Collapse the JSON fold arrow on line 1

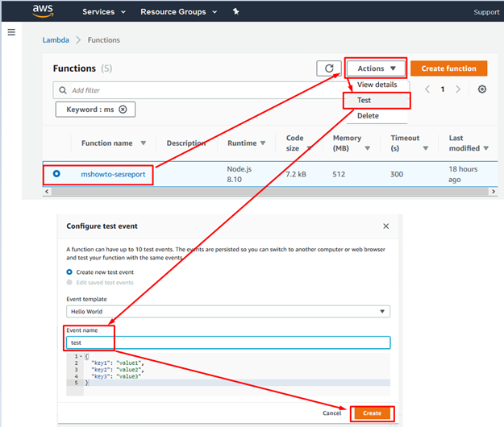pos(81,356)
